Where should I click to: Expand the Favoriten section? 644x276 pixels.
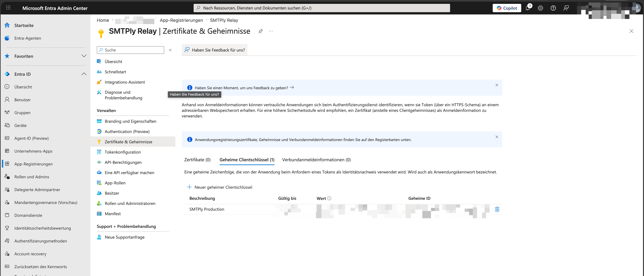(x=84, y=56)
